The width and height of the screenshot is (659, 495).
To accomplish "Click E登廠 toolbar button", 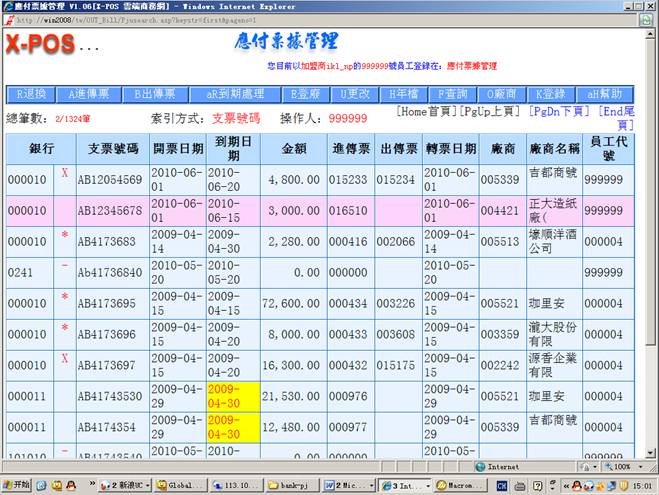I will pyautogui.click(x=304, y=93).
